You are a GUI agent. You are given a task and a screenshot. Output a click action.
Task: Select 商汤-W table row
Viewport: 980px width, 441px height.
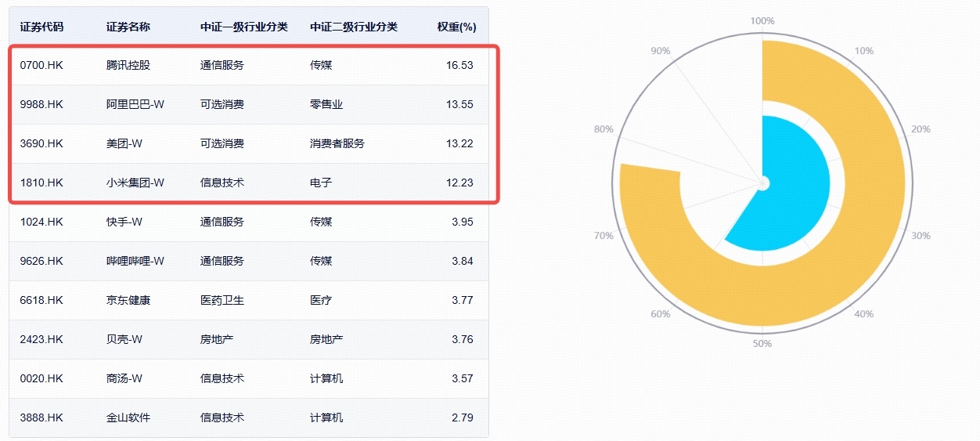point(249,378)
